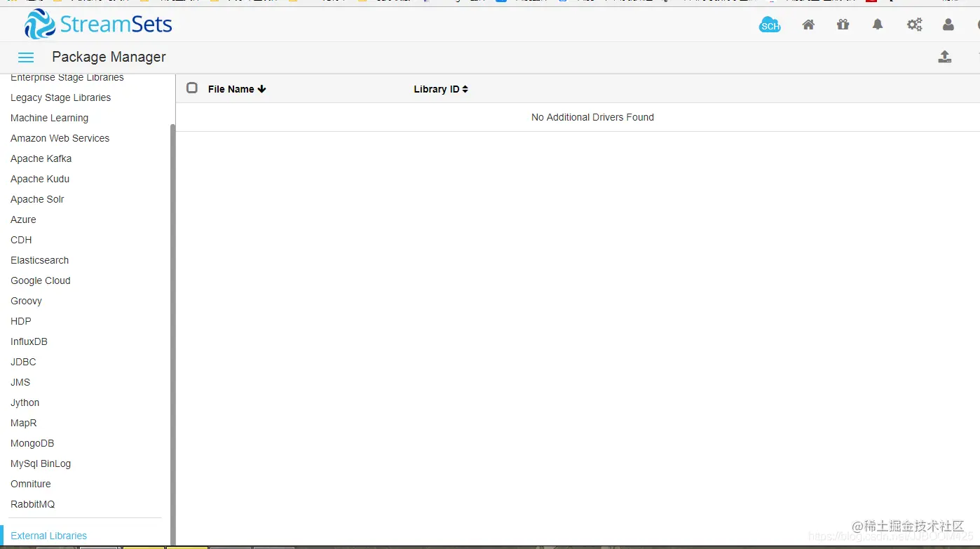The image size is (980, 549).
Task: Click "No Additional Drivers Found" message
Action: pyautogui.click(x=592, y=117)
